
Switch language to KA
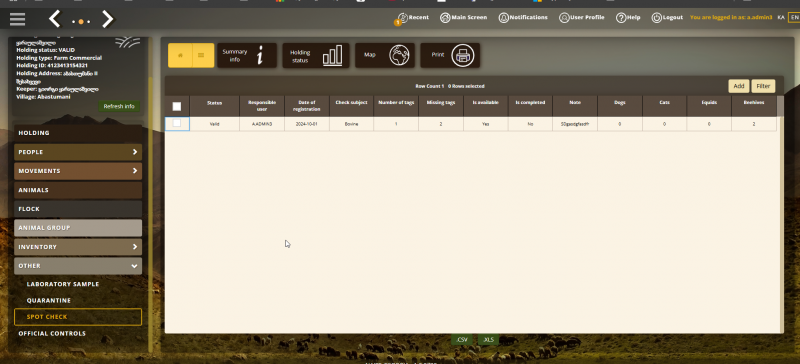coord(781,17)
